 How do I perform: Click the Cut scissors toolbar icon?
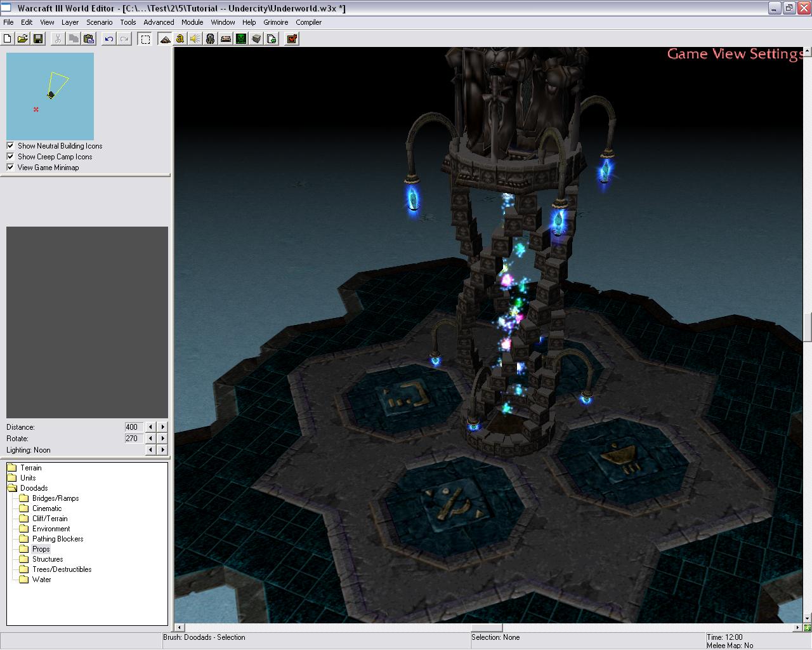[58, 39]
